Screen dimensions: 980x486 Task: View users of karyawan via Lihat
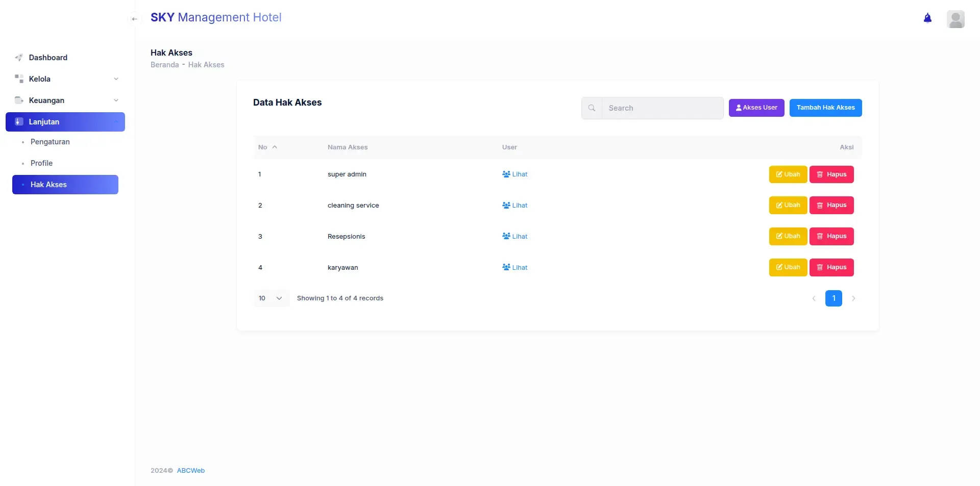tap(514, 268)
